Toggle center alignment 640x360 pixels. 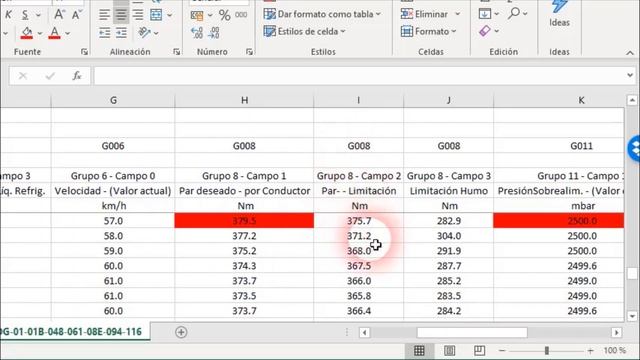tap(121, 15)
